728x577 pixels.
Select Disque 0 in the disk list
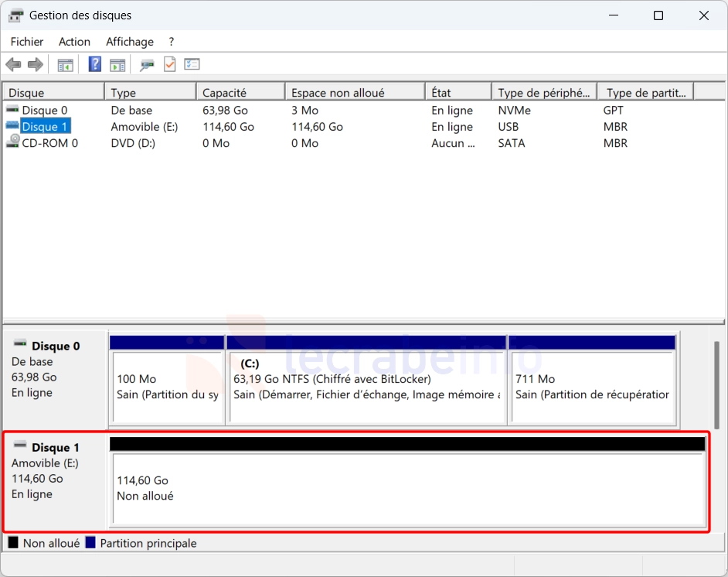(44, 111)
